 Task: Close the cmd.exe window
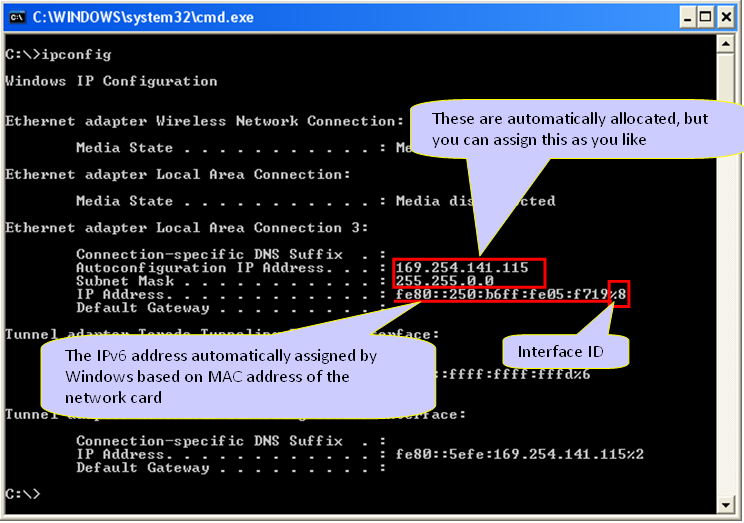(729, 17)
